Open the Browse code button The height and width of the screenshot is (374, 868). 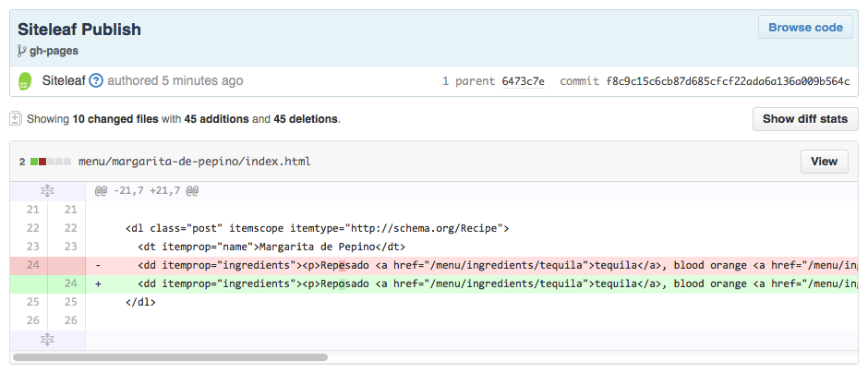pyautogui.click(x=805, y=27)
